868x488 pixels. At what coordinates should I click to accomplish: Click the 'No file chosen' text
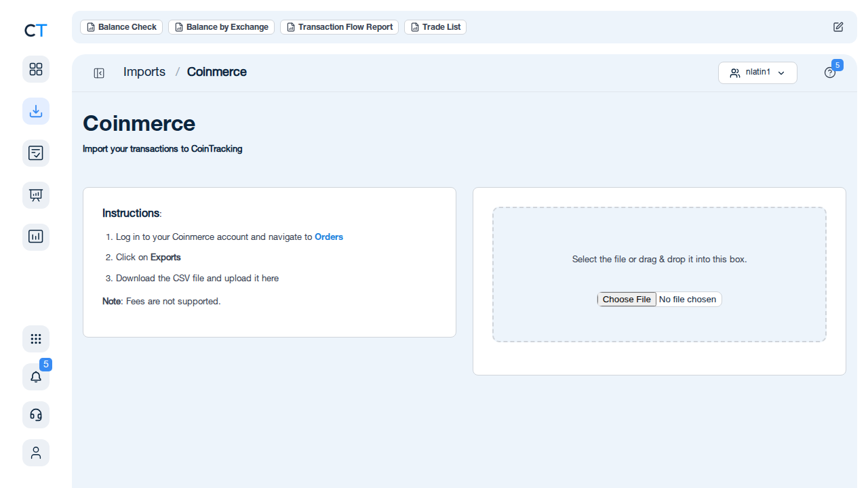(688, 300)
